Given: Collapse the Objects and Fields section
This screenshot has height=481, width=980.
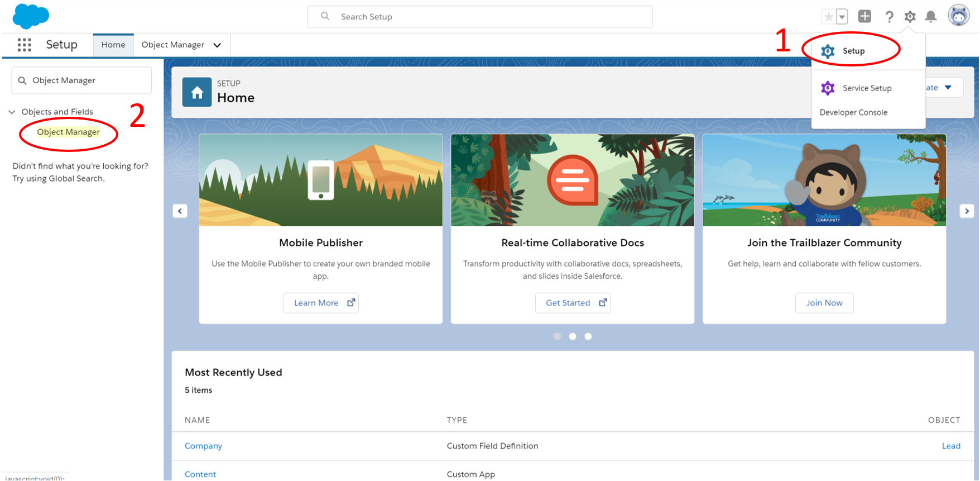Looking at the screenshot, I should pos(12,112).
